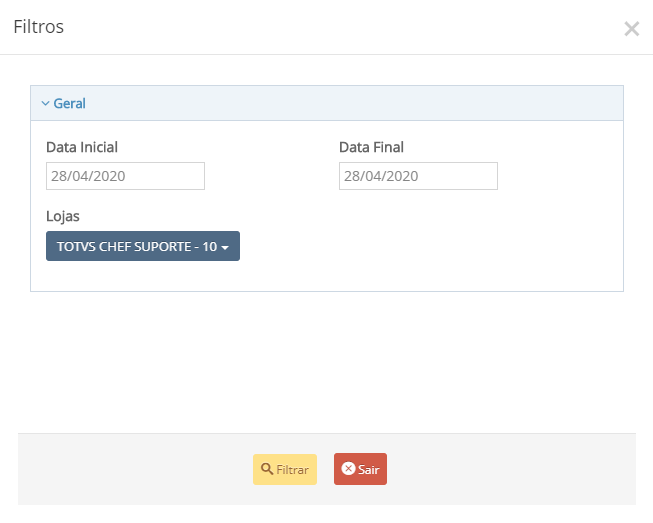
Task: Click the Geral panel title
Action: pyautogui.click(x=69, y=103)
